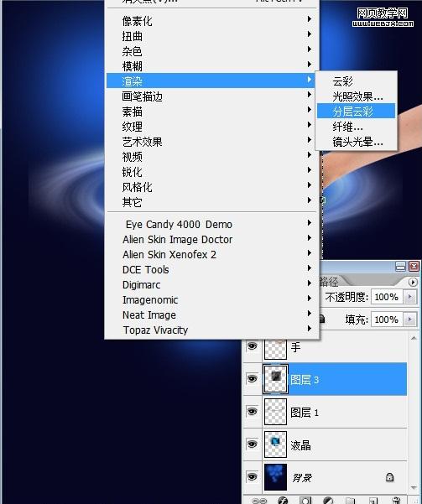The width and height of the screenshot is (422, 504).
Task: Click the add layer style fx icon
Action: click(283, 500)
